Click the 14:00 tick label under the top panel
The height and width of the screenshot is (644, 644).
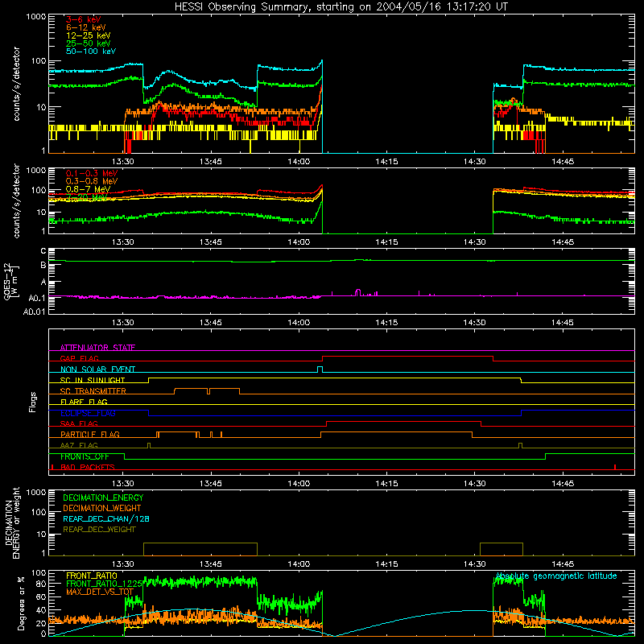click(x=299, y=162)
